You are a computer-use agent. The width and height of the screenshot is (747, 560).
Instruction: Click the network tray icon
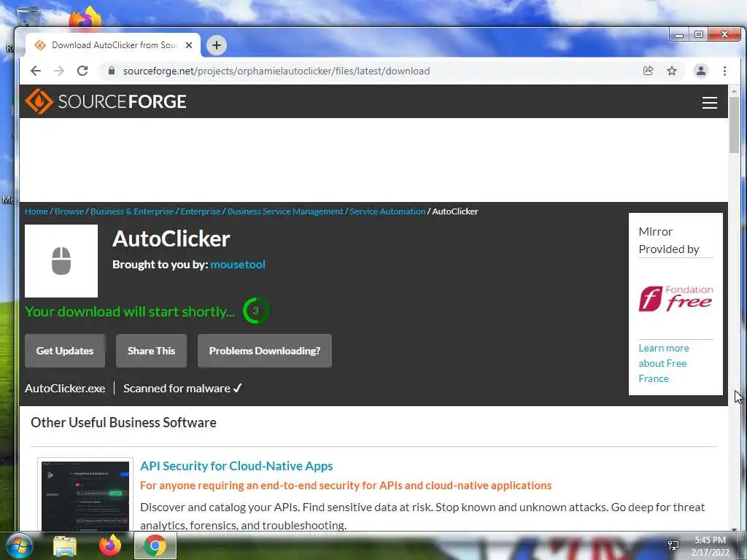(x=673, y=545)
